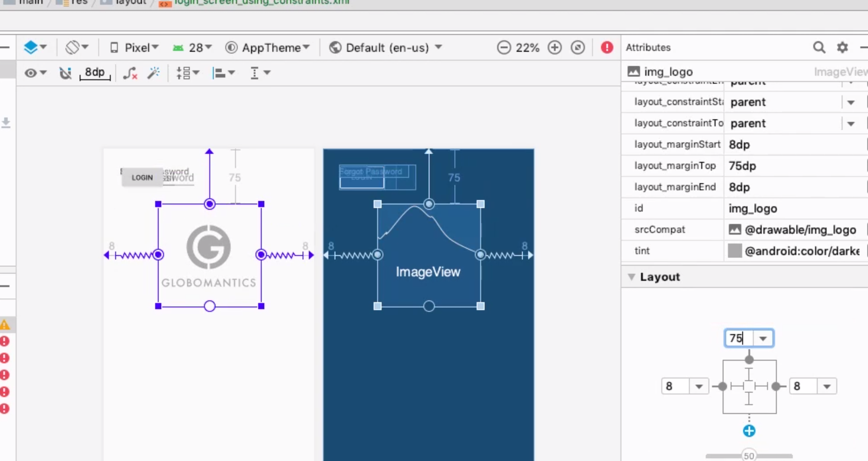Click the blueprint bottom constraint anchor
The width and height of the screenshot is (868, 461).
pyautogui.click(x=429, y=306)
